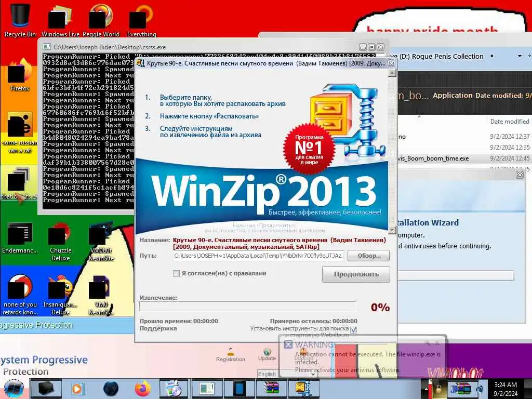Click the 'Продолжить' continue button
This screenshot has height=399, width=532.
coord(356,274)
